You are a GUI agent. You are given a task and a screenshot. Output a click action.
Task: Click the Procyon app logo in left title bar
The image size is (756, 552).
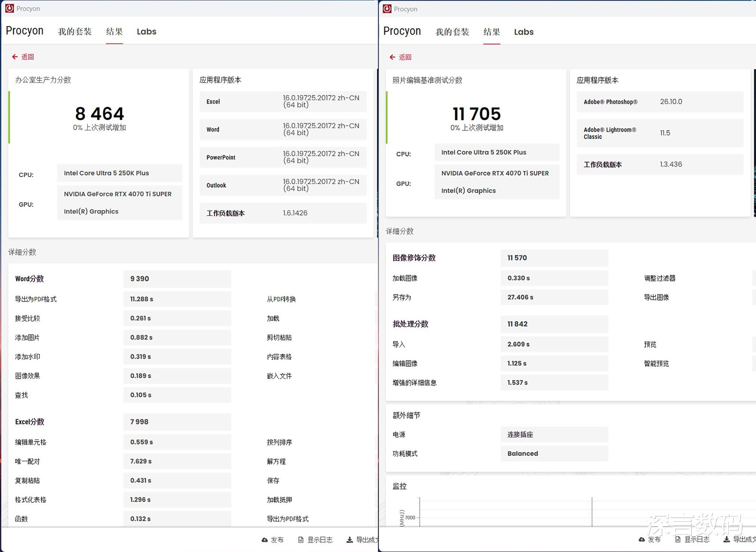coord(9,8)
